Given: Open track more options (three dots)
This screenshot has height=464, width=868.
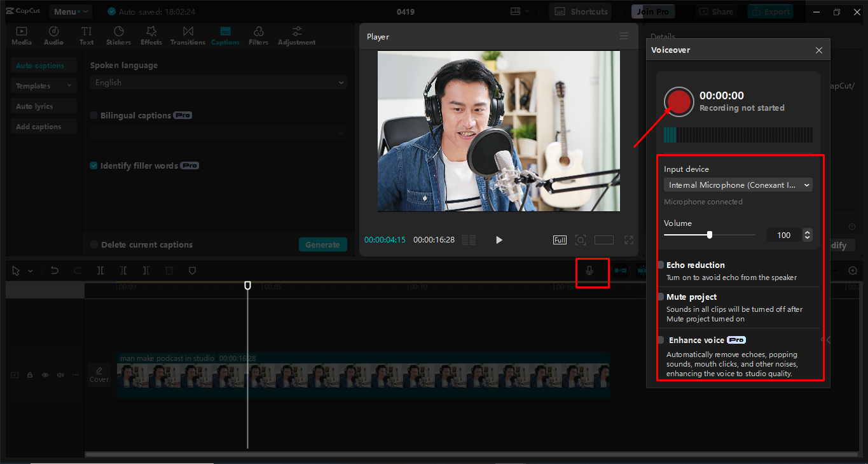Looking at the screenshot, I should pyautogui.click(x=76, y=375).
